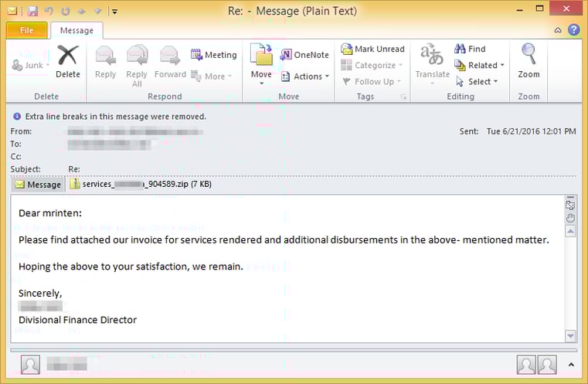The image size is (588, 384).
Task: Switch to the Message ribbon tab
Action: point(76,30)
